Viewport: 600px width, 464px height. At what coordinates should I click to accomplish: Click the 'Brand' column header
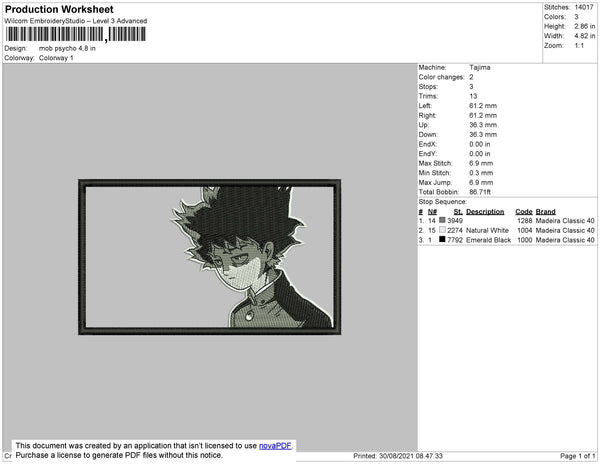click(x=546, y=212)
